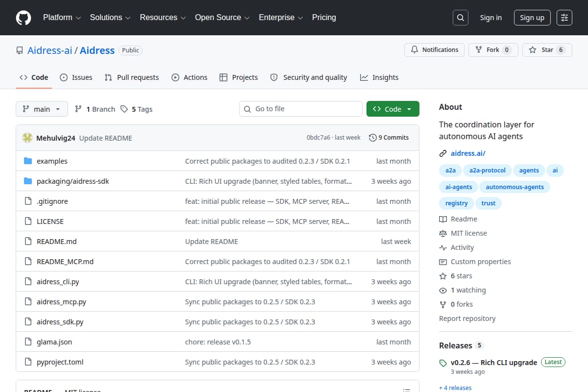Click the Go to file search field

[x=301, y=109]
